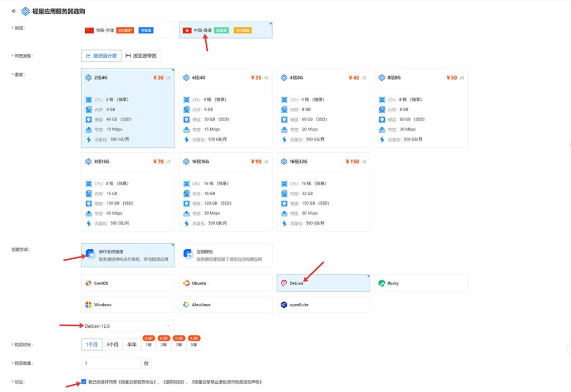The height and width of the screenshot is (392, 571).
Task: Click the CentOS logo icon
Action: pos(88,283)
